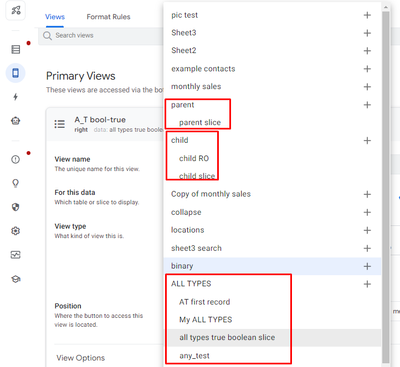This screenshot has width=400, height=367.
Task: Pick the child slice option
Action: 197,176
